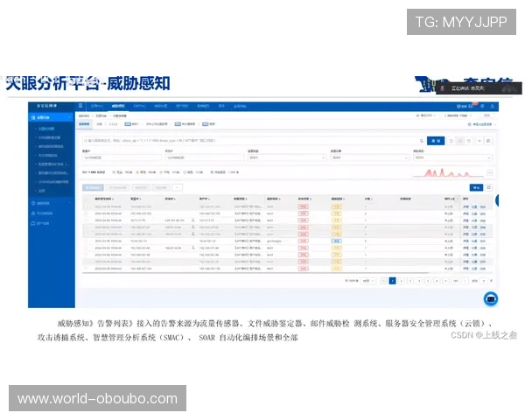Tick the checkbox in the 10.44.101.14 row
The image size is (525, 420).
pos(86,241)
